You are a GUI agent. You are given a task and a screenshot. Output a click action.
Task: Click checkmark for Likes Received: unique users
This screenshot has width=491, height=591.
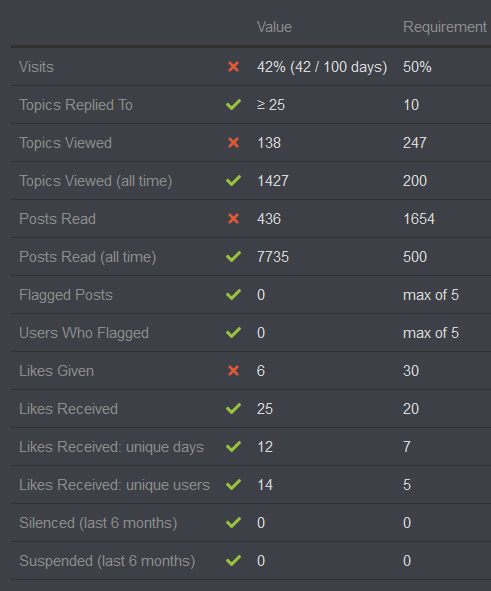point(233,485)
